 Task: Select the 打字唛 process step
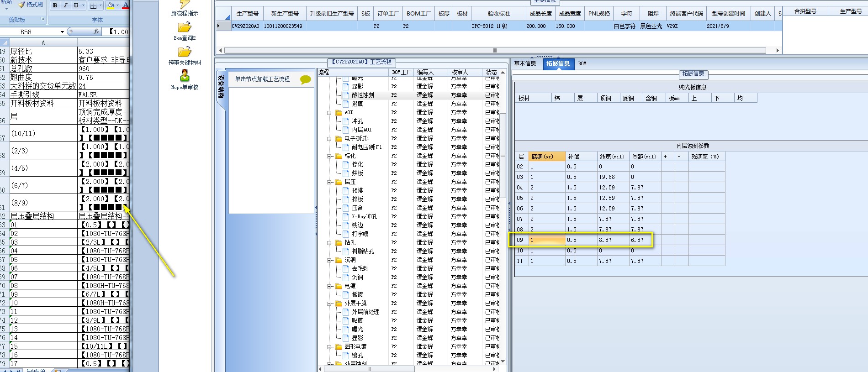(x=360, y=234)
